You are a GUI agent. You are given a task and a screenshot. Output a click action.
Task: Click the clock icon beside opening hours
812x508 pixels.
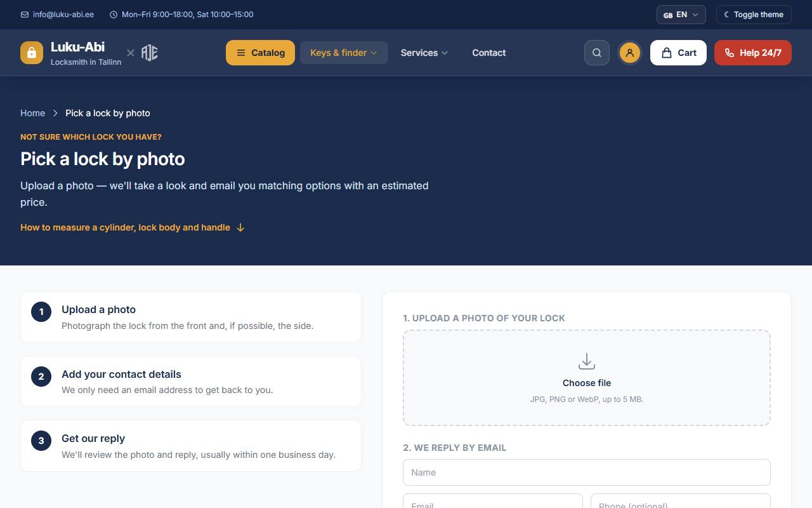114,15
